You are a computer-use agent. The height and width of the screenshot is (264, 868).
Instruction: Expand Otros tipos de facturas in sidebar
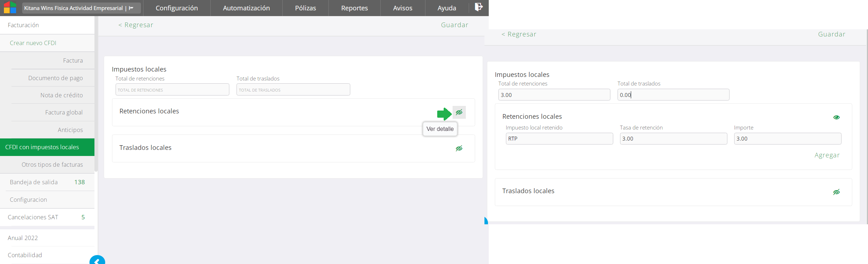(52, 165)
